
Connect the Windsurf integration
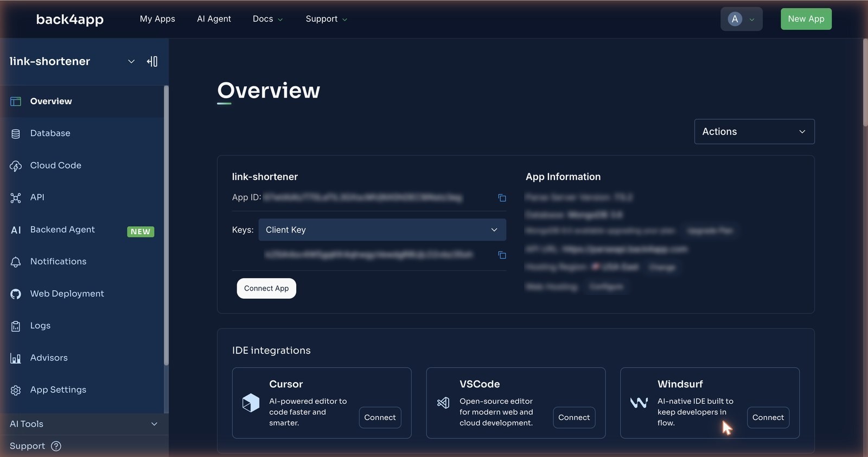pyautogui.click(x=768, y=417)
